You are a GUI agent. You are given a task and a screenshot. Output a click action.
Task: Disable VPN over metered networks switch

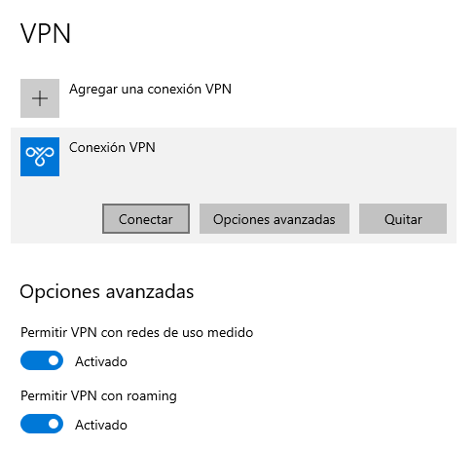click(x=42, y=360)
